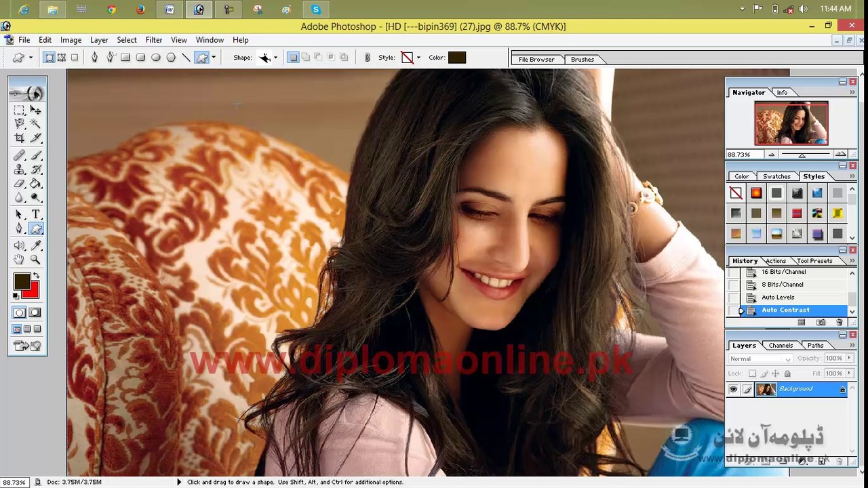Select the Zoom tool
This screenshot has height=488, width=868.
click(35, 260)
